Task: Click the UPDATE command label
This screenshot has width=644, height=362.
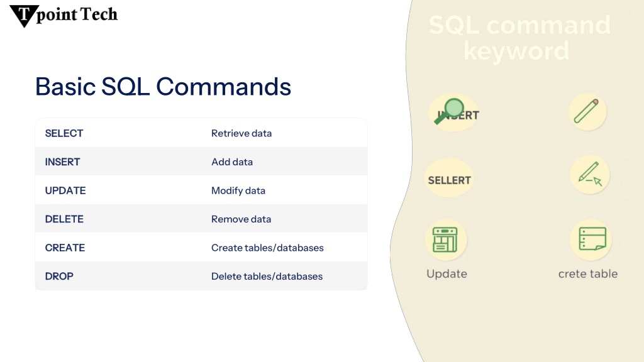Action: click(65, 190)
